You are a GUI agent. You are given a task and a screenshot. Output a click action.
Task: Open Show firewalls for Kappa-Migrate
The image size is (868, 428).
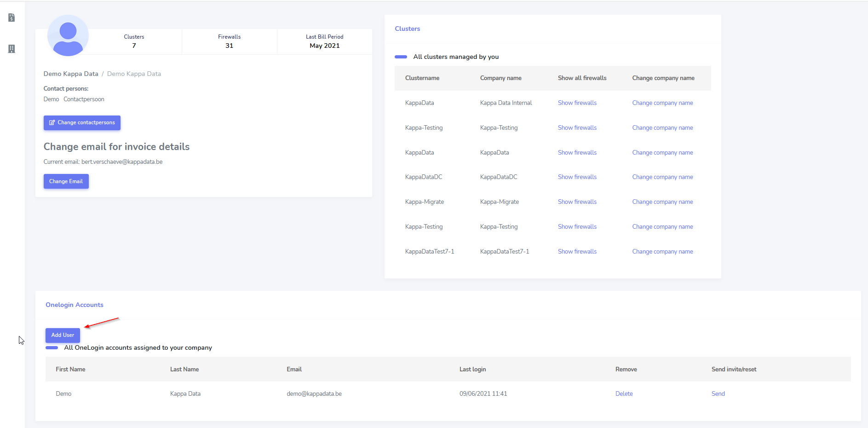[x=577, y=202]
